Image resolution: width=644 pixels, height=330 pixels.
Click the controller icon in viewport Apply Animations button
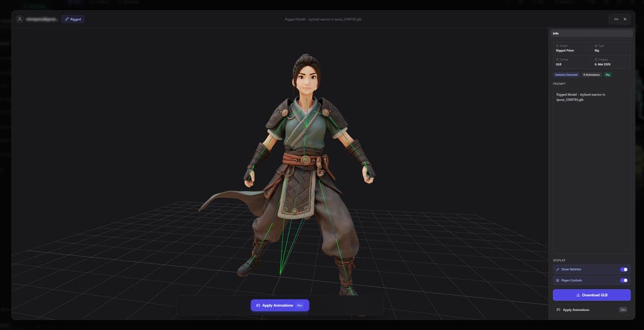[258, 305]
